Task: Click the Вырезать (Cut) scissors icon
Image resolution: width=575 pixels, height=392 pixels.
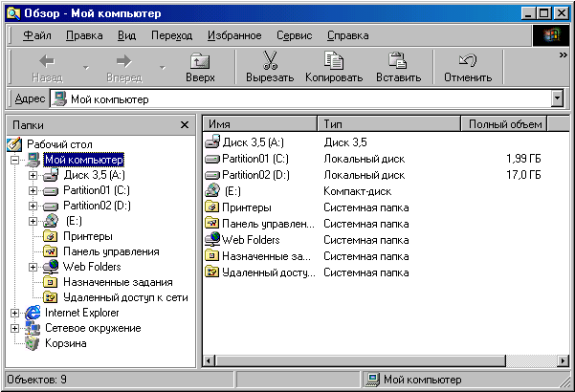Action: pos(270,61)
